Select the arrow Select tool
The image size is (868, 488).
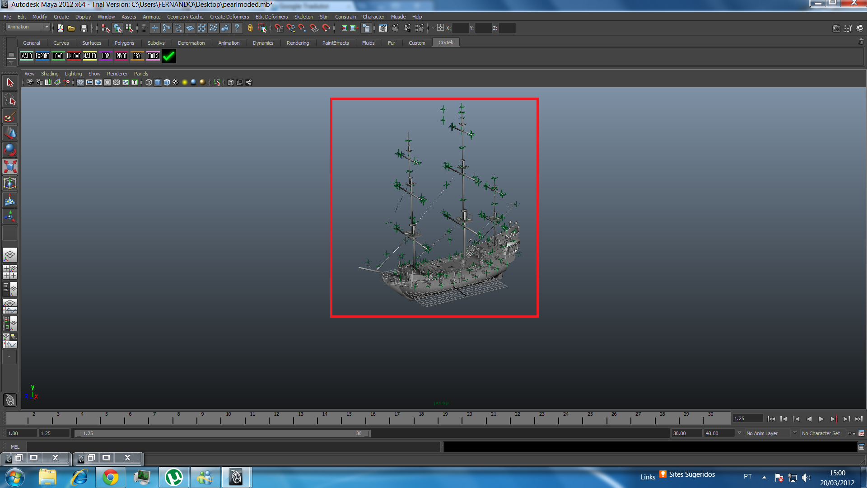coord(10,83)
